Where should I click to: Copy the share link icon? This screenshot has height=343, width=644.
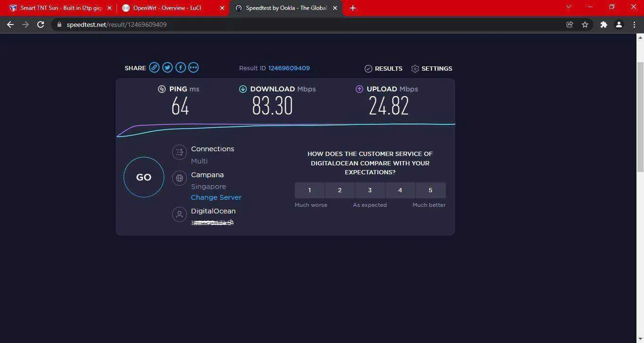(x=154, y=67)
